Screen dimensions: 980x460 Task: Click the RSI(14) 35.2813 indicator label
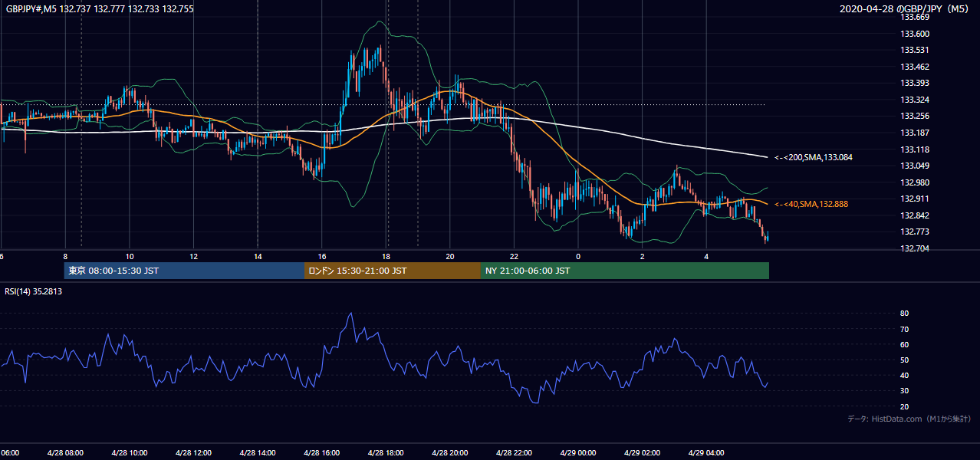33,291
